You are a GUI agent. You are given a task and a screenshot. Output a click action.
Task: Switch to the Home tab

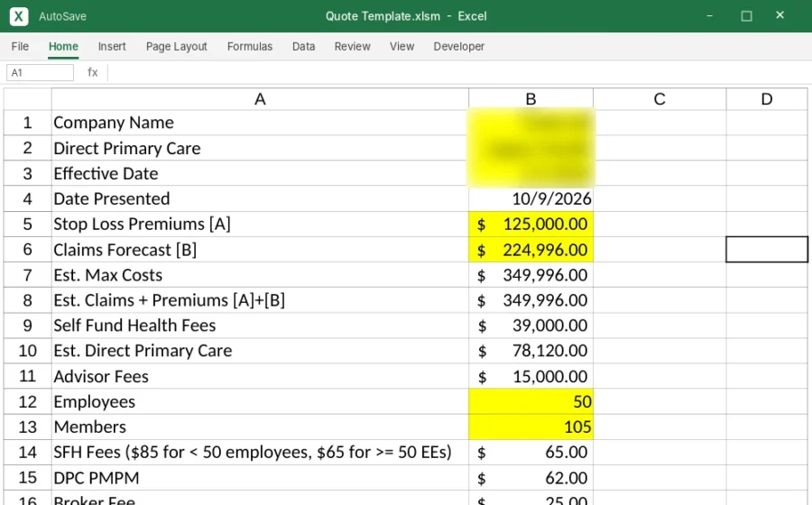coord(63,47)
